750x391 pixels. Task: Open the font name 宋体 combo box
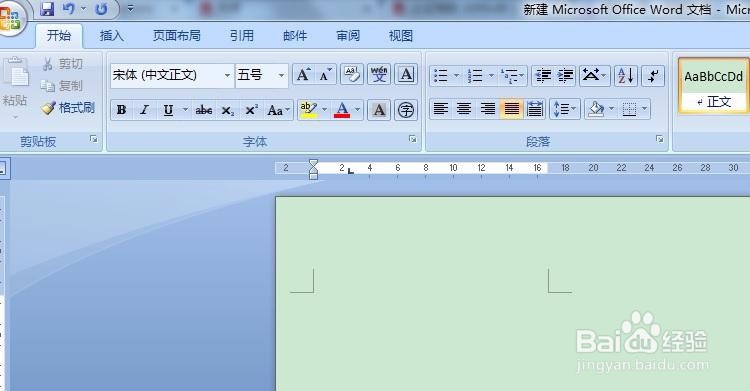(172, 75)
